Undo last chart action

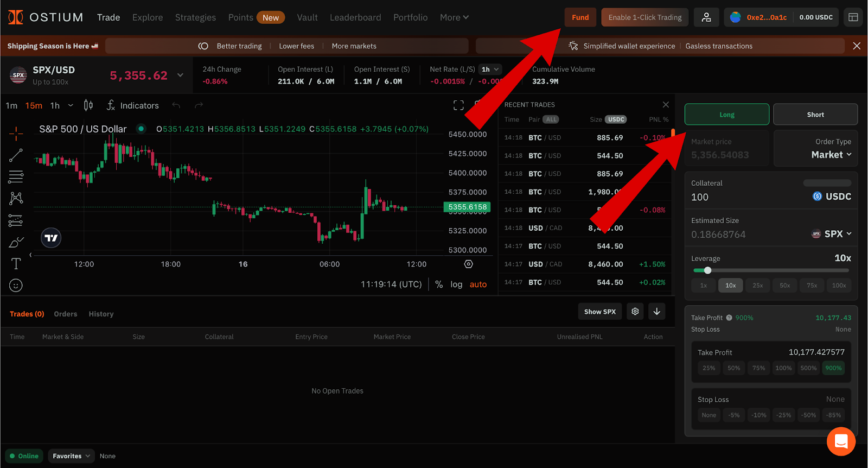(x=176, y=105)
